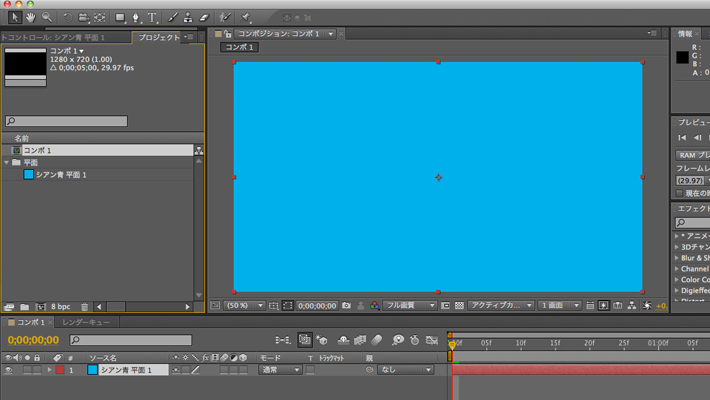
Task: Select the Horizontal Type tool
Action: pos(152,17)
